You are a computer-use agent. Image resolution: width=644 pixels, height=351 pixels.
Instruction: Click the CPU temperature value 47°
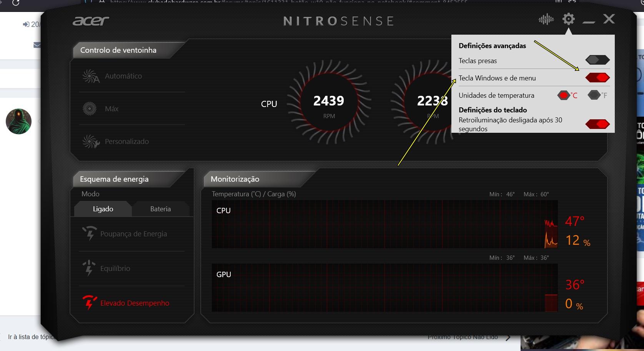[x=574, y=221]
